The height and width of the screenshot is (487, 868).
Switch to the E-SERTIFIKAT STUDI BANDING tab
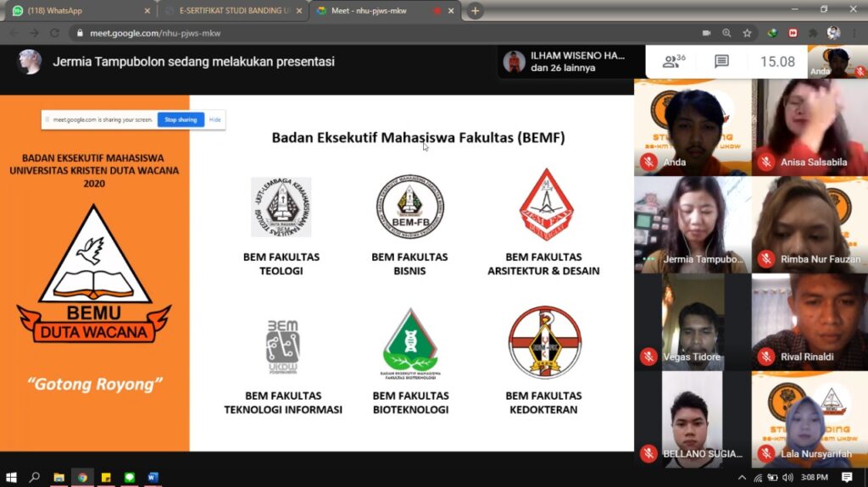(232, 10)
